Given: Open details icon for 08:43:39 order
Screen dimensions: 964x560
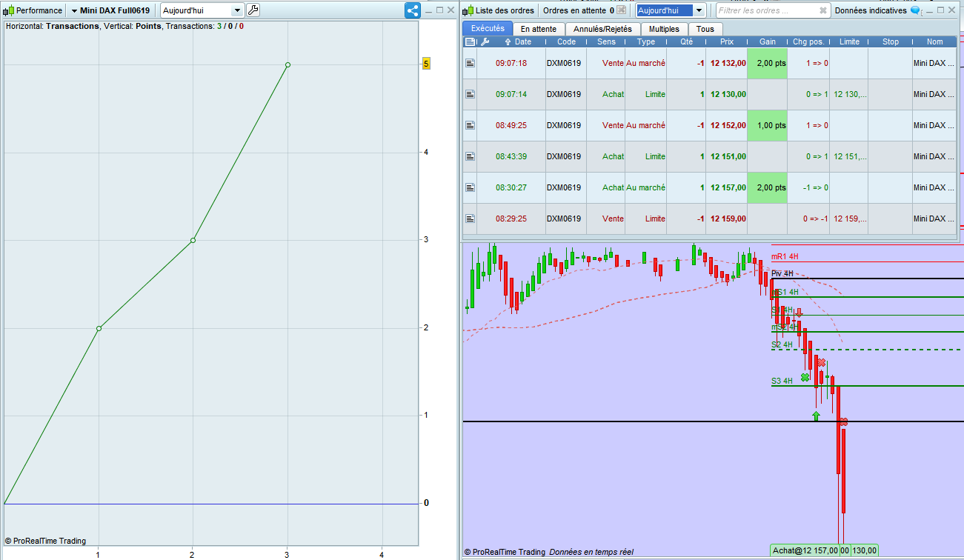Looking at the screenshot, I should pos(470,157).
